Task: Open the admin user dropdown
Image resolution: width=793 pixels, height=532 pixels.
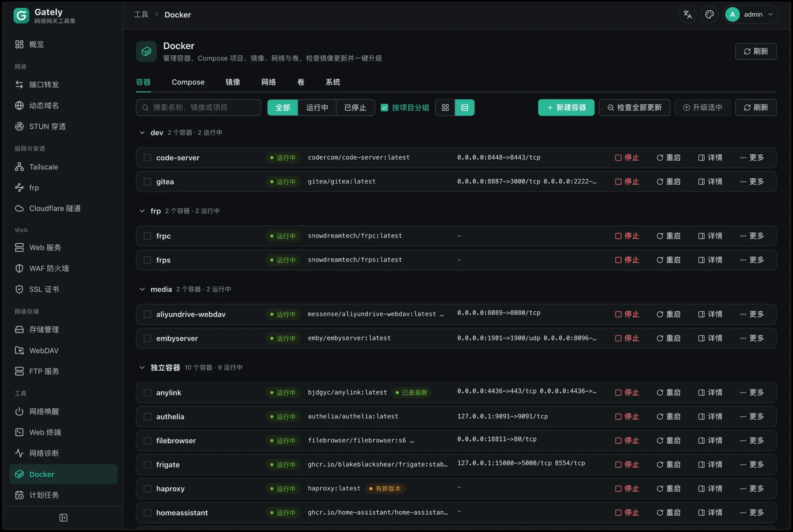Action: click(x=750, y=14)
